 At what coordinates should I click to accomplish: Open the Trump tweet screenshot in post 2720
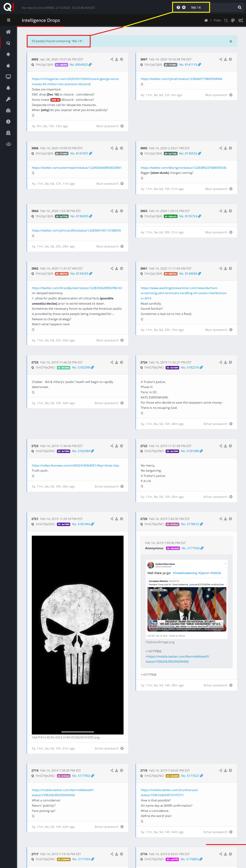point(187,599)
